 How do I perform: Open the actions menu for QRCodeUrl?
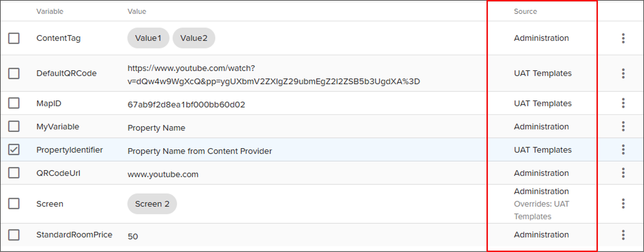click(623, 173)
